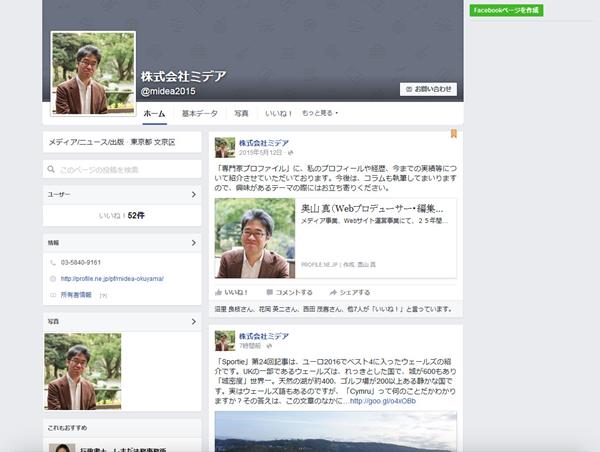Click the いいね！52件 likes count
Image resolution: width=600 pixels, height=452 pixels.
(x=122, y=215)
